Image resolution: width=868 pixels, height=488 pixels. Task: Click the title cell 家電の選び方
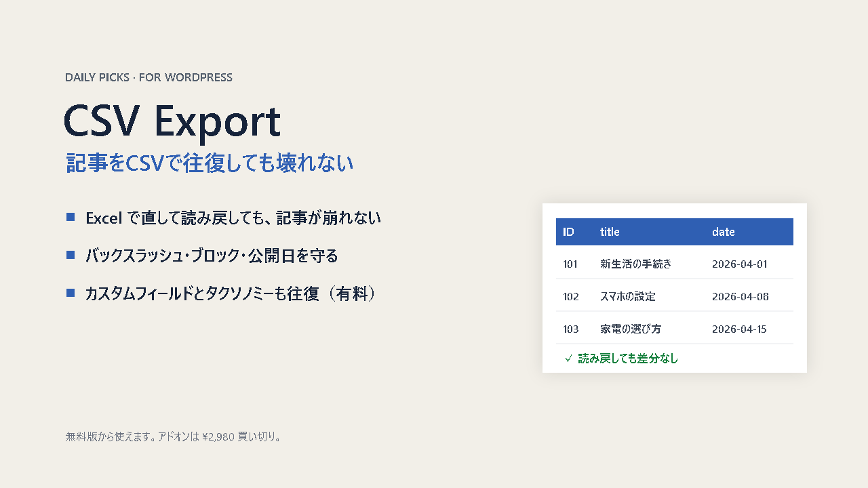pos(631,329)
